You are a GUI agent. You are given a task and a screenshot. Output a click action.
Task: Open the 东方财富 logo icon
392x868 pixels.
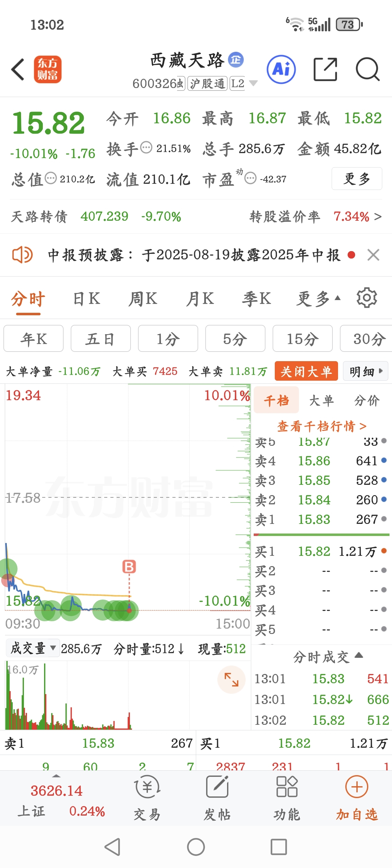47,69
